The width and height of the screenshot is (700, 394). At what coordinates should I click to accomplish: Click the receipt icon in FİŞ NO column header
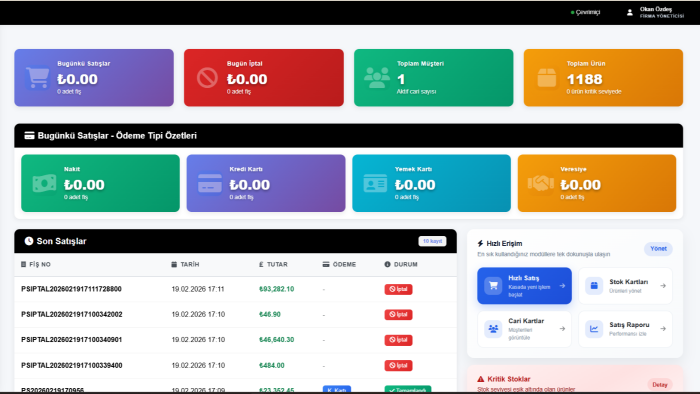pos(24,264)
